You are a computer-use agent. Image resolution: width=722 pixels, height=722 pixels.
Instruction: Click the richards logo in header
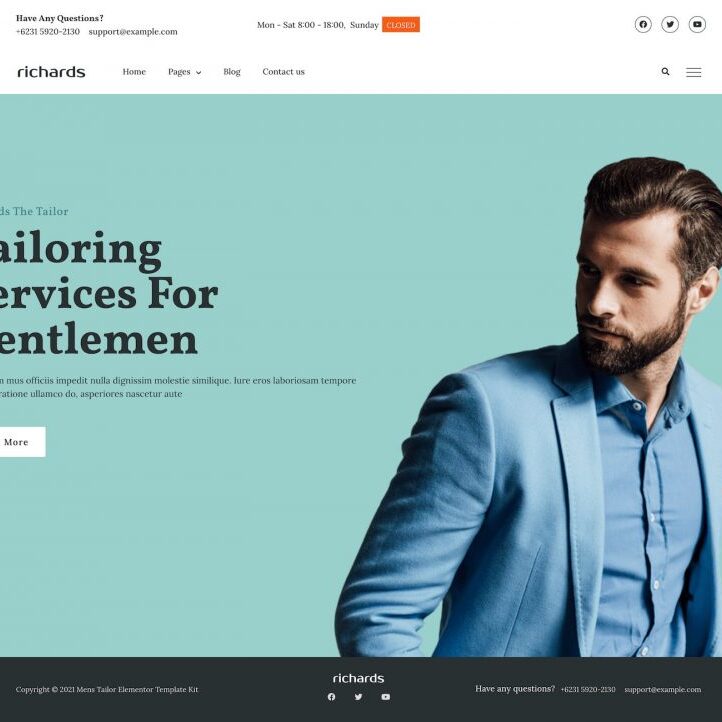(51, 72)
